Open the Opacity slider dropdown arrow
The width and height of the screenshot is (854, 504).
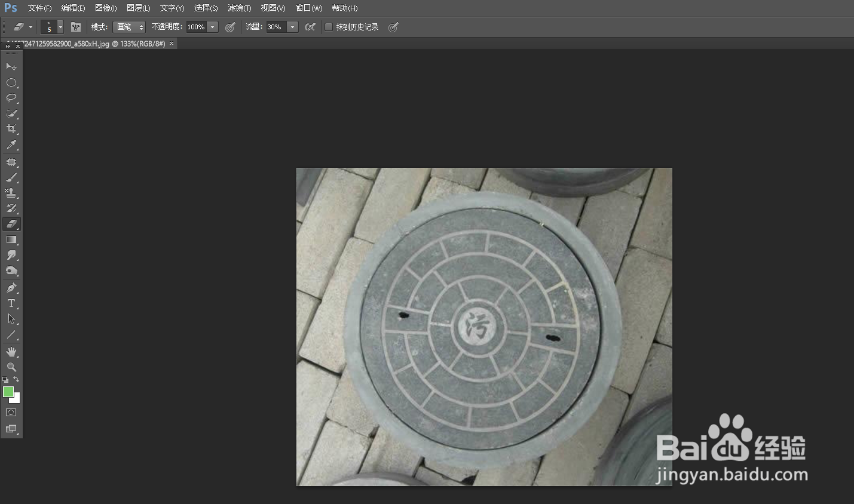pyautogui.click(x=212, y=27)
